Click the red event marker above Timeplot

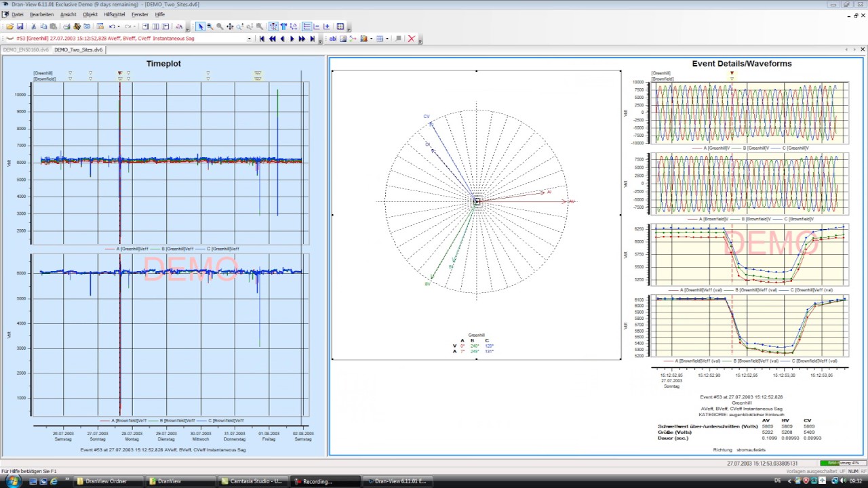coord(120,73)
